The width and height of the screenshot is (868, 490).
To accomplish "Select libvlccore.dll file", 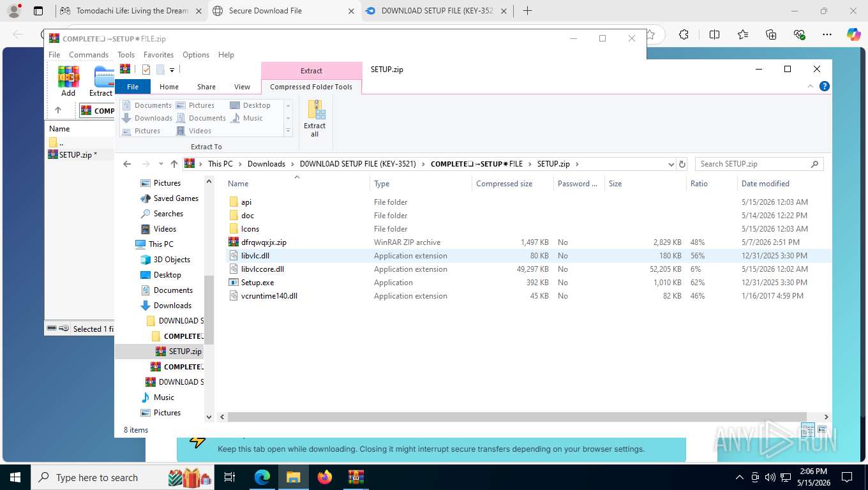I will [262, 269].
